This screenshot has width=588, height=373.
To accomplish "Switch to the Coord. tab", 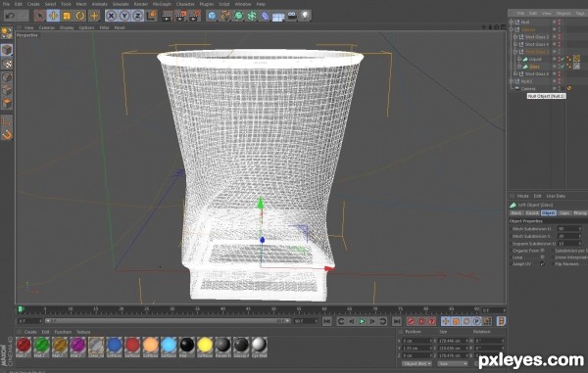I will pos(532,213).
